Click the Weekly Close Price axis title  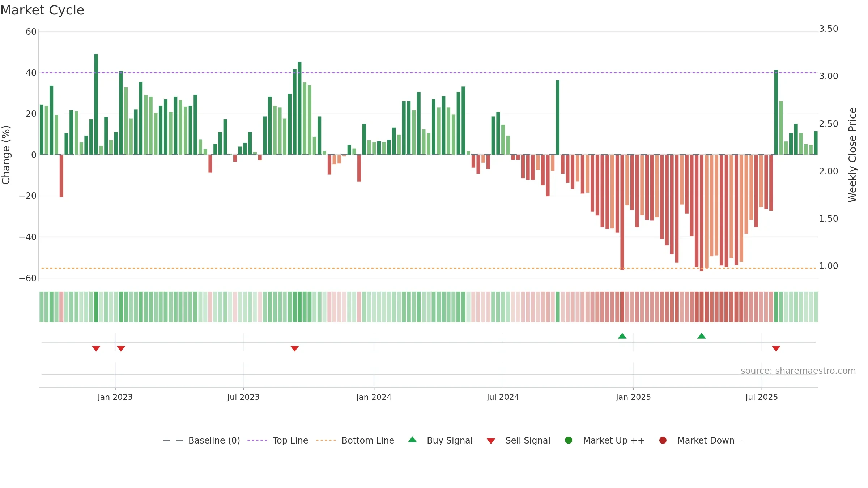pyautogui.click(x=852, y=155)
